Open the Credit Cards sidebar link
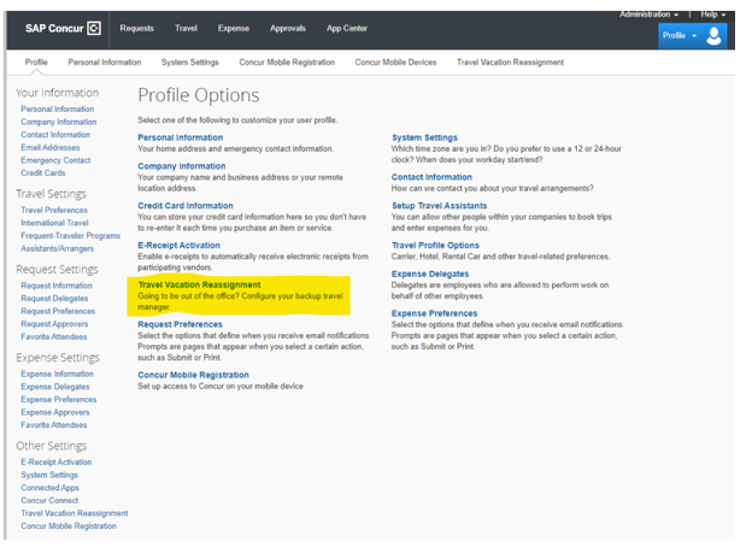 (43, 172)
